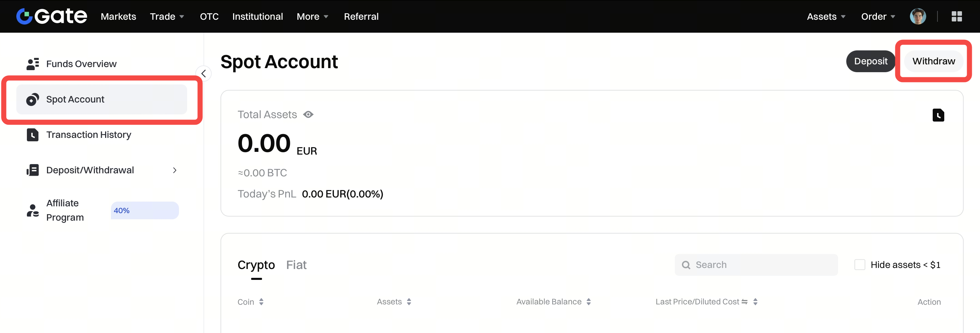Click the Withdraw button
The width and height of the screenshot is (980, 333).
[933, 61]
